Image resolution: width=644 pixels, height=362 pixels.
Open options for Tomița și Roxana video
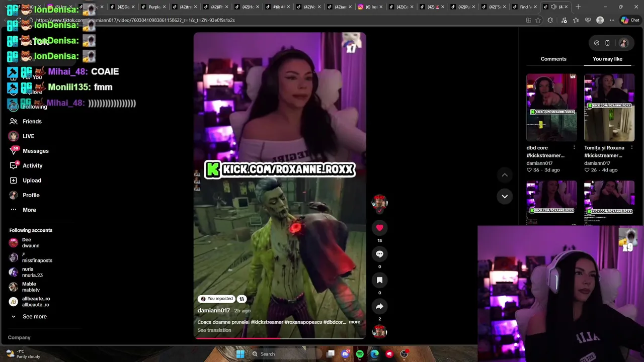[x=631, y=147]
